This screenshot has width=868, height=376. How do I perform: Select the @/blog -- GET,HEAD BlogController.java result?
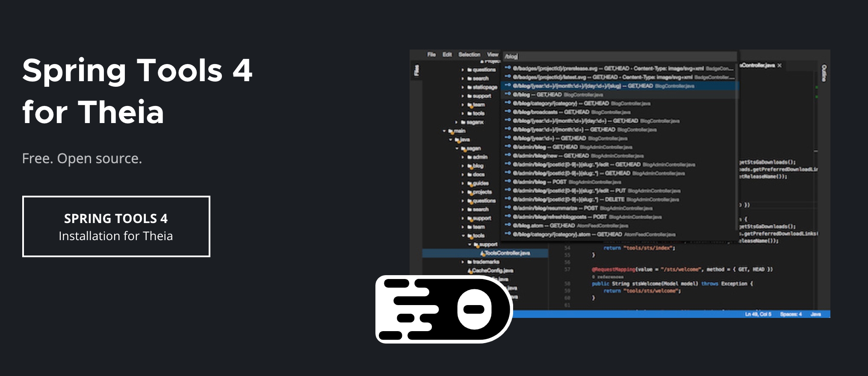(x=620, y=94)
